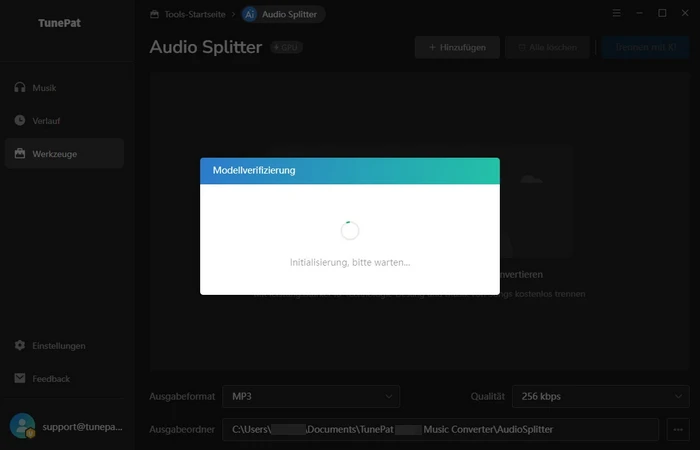This screenshot has width=700, height=450.
Task: Click the user avatar icon
Action: pos(22,426)
